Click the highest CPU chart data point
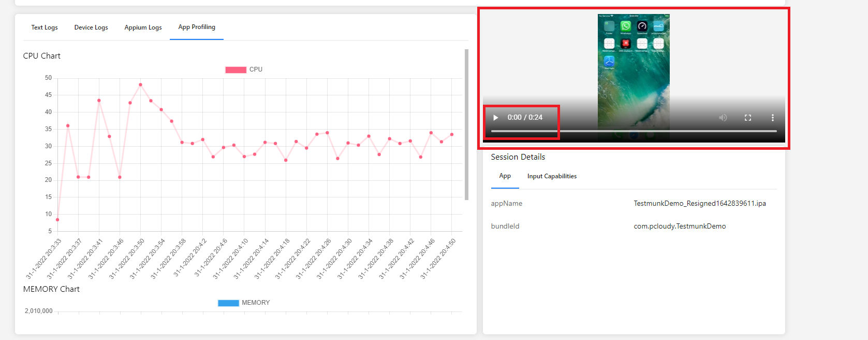Screen dimensions: 868x340 (140, 84)
